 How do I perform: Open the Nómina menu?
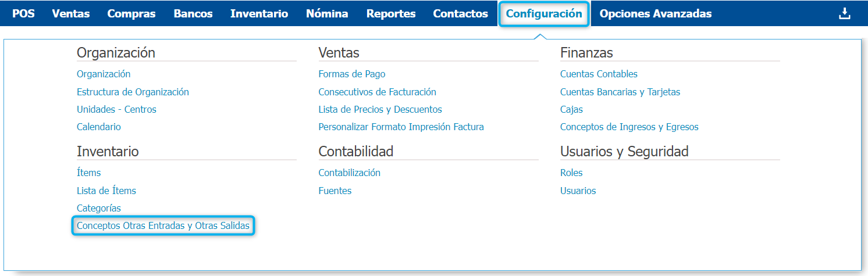[327, 13]
